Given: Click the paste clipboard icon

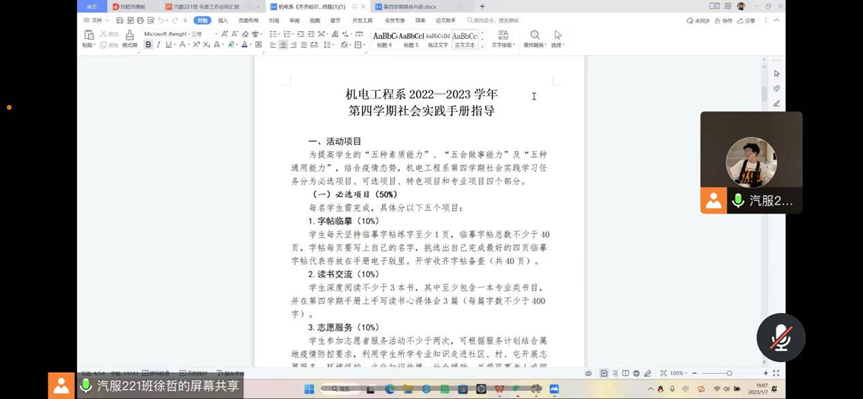Looking at the screenshot, I should [x=89, y=35].
